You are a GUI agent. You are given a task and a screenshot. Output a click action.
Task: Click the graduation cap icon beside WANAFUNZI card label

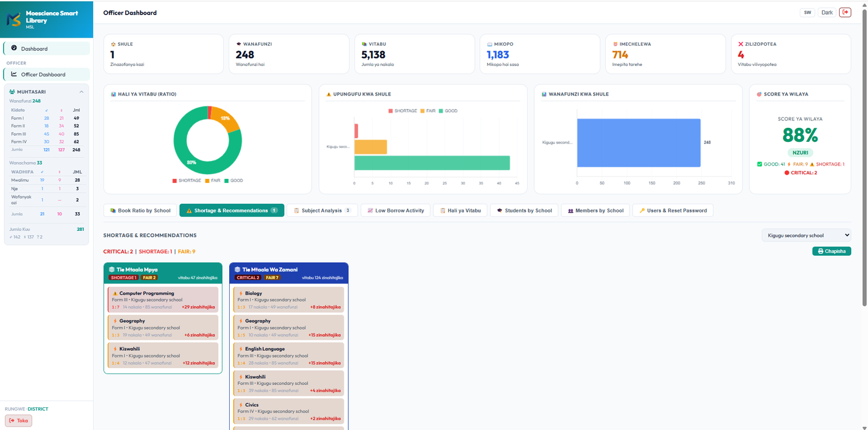239,44
